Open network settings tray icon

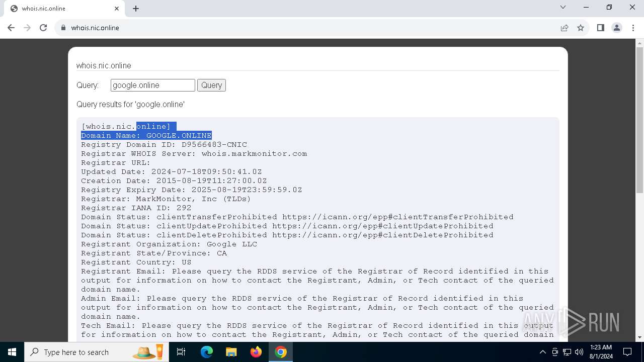(x=567, y=352)
